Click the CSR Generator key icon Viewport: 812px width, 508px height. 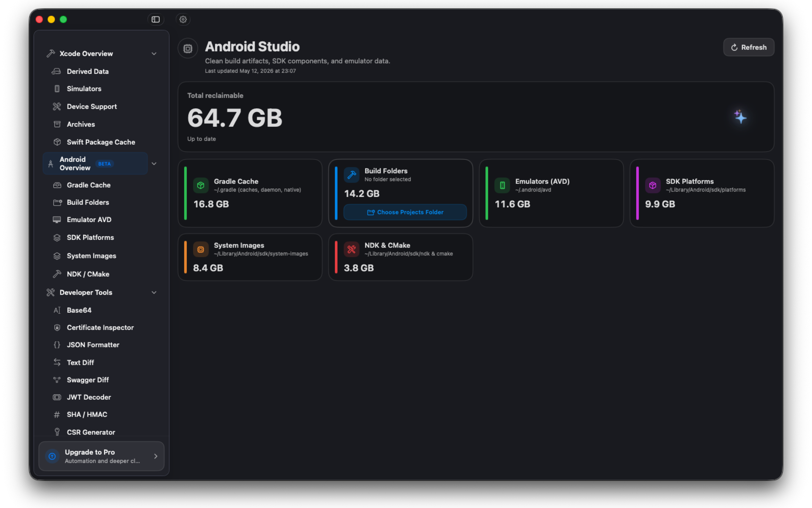click(57, 432)
